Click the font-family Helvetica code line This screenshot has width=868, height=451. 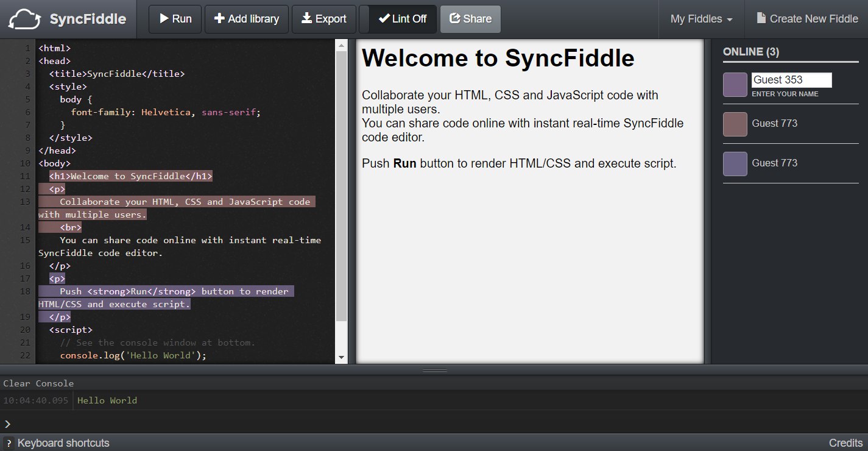pos(166,112)
